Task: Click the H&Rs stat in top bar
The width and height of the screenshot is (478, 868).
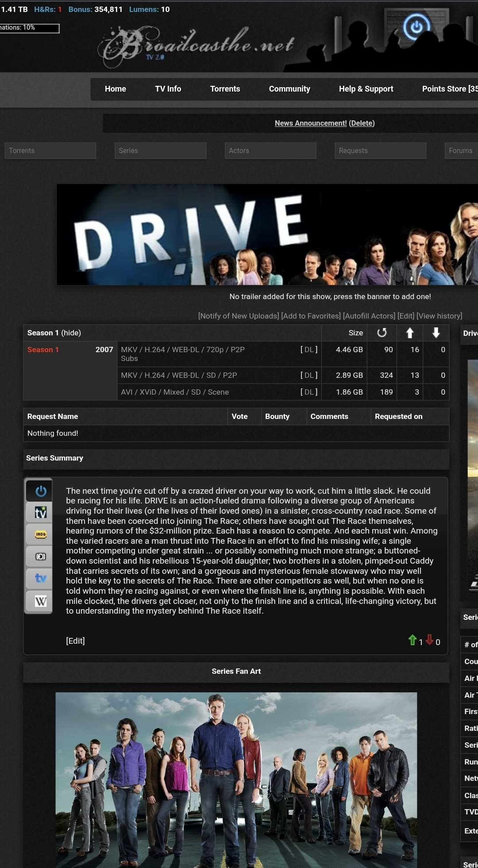Action: pos(48,9)
